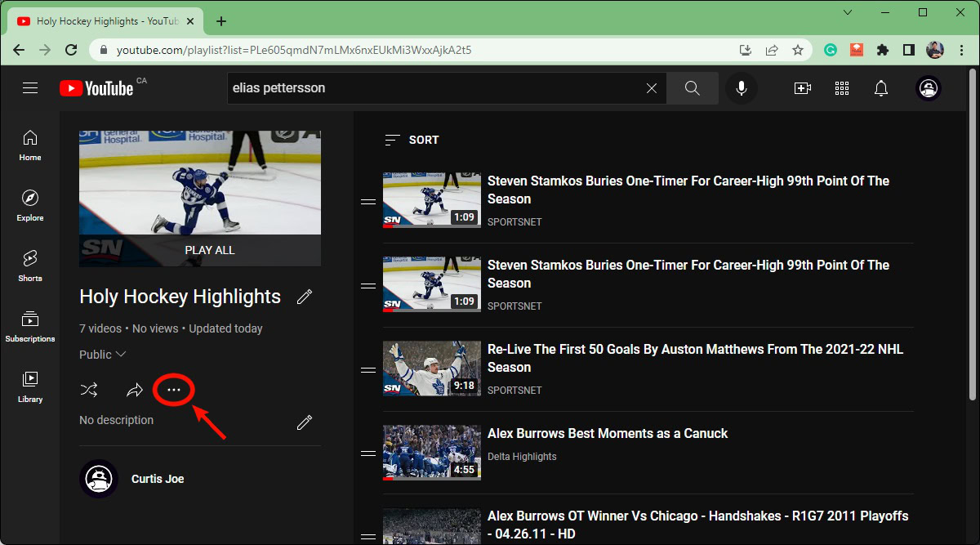The width and height of the screenshot is (980, 545).
Task: Open the YouTube apps grid
Action: [x=842, y=88]
